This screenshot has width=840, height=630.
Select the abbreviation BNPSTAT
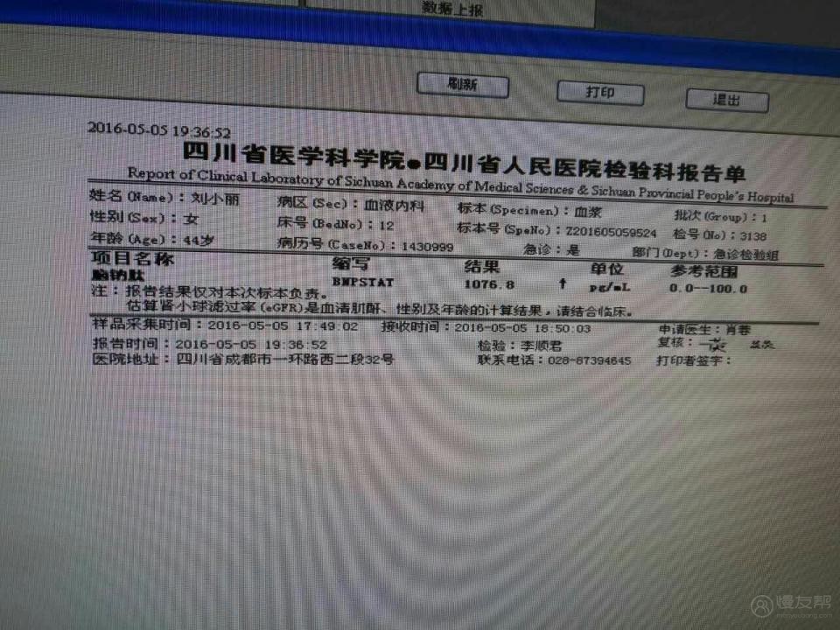pyautogui.click(x=362, y=282)
